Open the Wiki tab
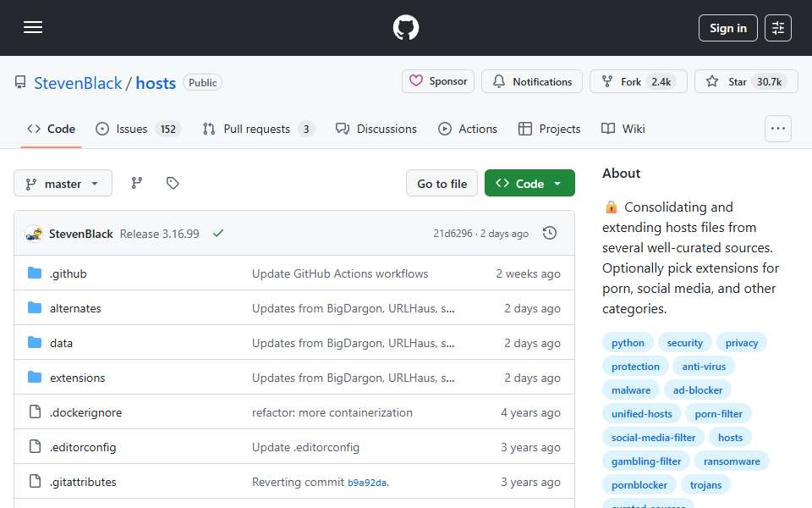Viewport: 812px width, 508px height. 623,129
